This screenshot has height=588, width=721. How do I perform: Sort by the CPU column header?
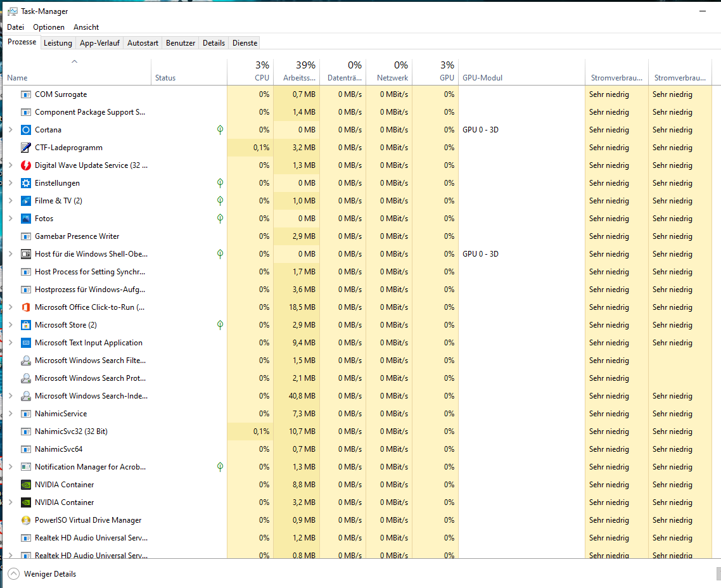(x=250, y=72)
